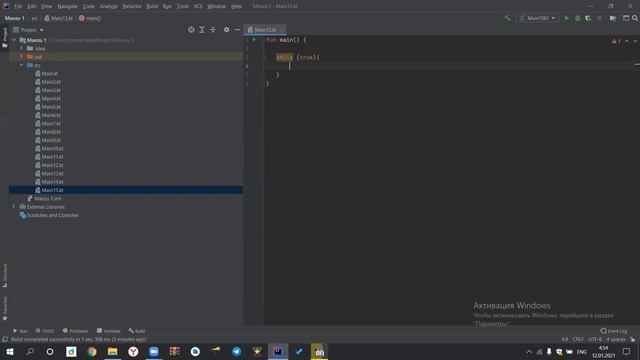Screen dimensions: 640x360
Task: Show hidden system tray icons chevron
Action: [529, 351]
